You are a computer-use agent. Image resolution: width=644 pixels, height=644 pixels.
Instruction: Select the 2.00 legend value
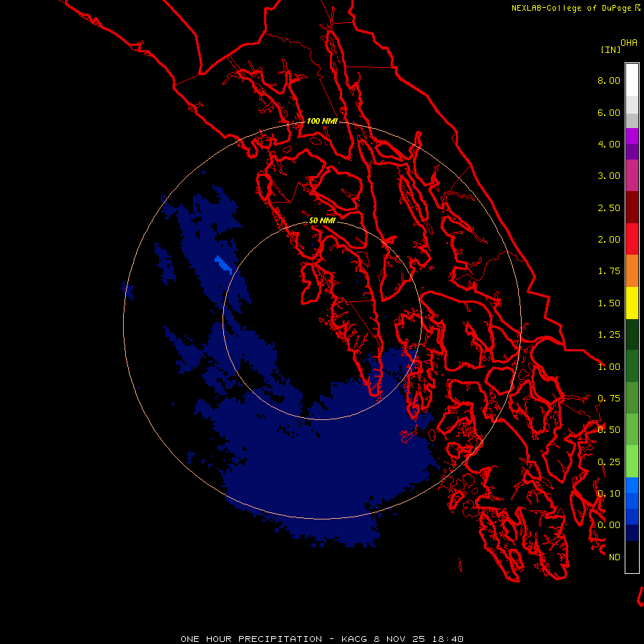click(x=609, y=240)
